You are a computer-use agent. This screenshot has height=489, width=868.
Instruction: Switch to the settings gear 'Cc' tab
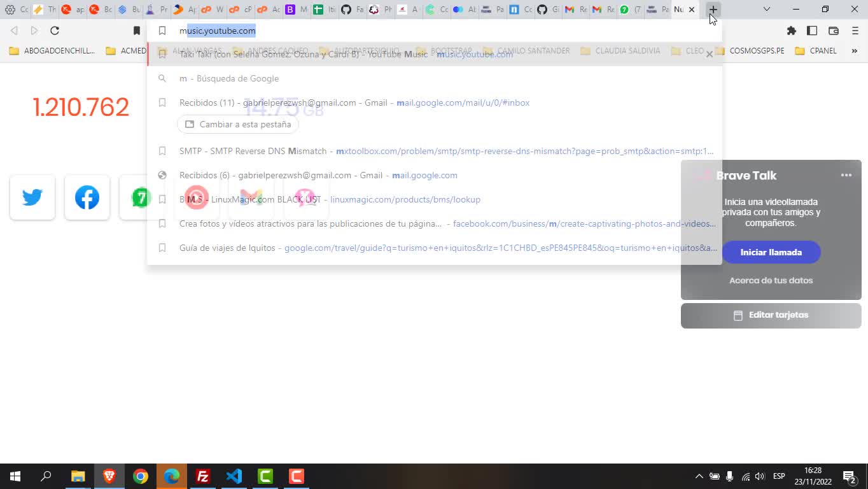point(17,10)
